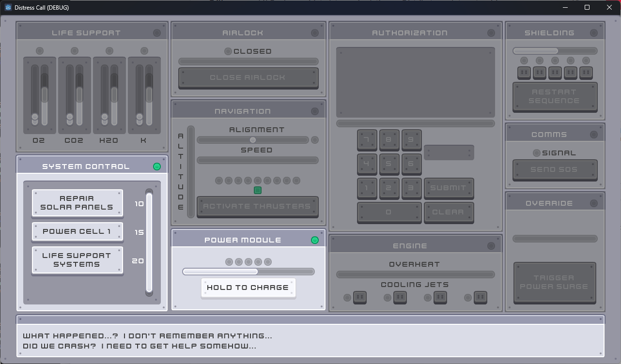Click keypad digit 1
This screenshot has height=364, width=621.
pyautogui.click(x=367, y=188)
